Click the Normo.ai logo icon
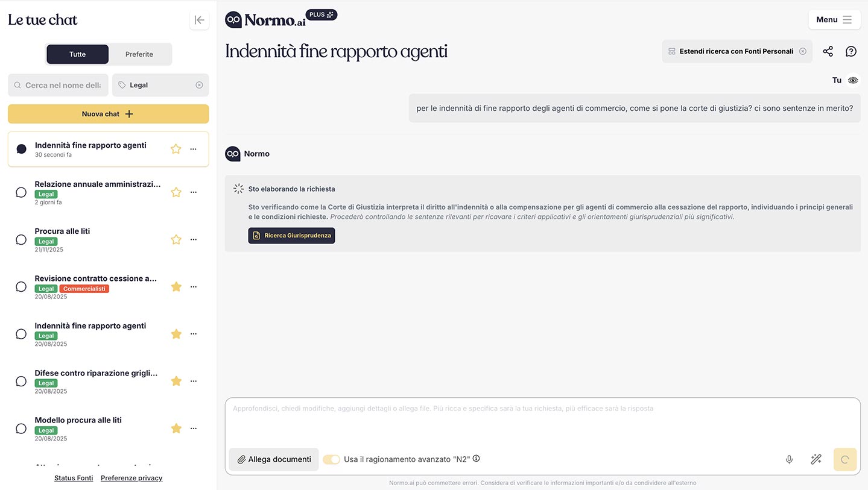The image size is (868, 490). tap(233, 19)
